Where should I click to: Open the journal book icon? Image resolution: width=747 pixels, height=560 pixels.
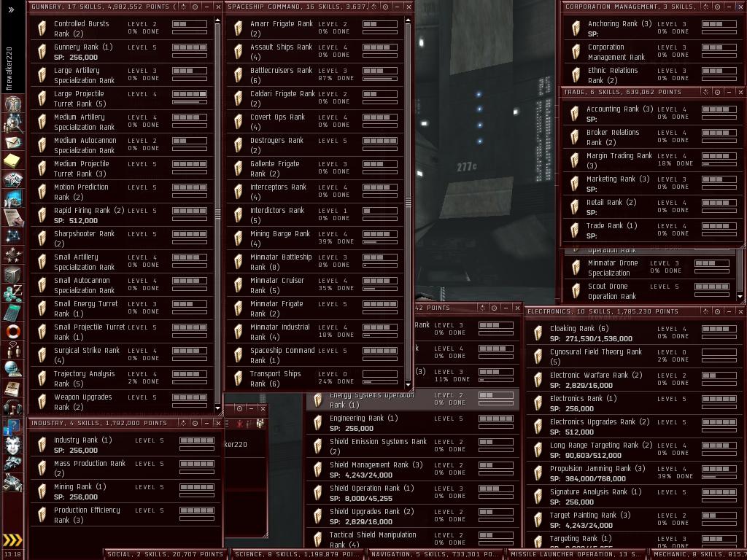(13, 388)
